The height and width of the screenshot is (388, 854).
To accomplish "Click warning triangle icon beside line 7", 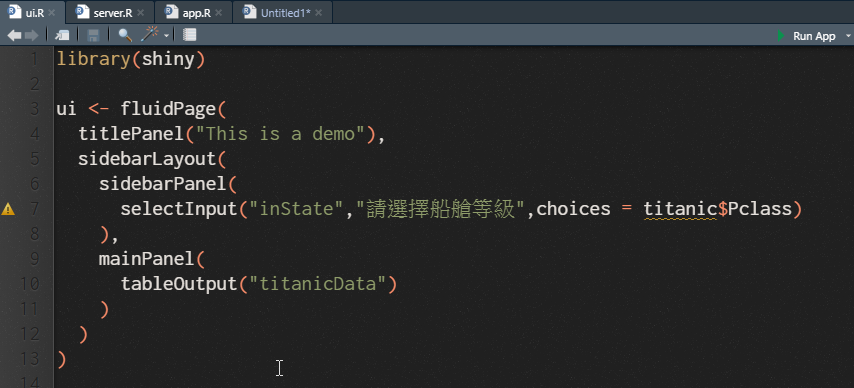I will [x=8, y=209].
